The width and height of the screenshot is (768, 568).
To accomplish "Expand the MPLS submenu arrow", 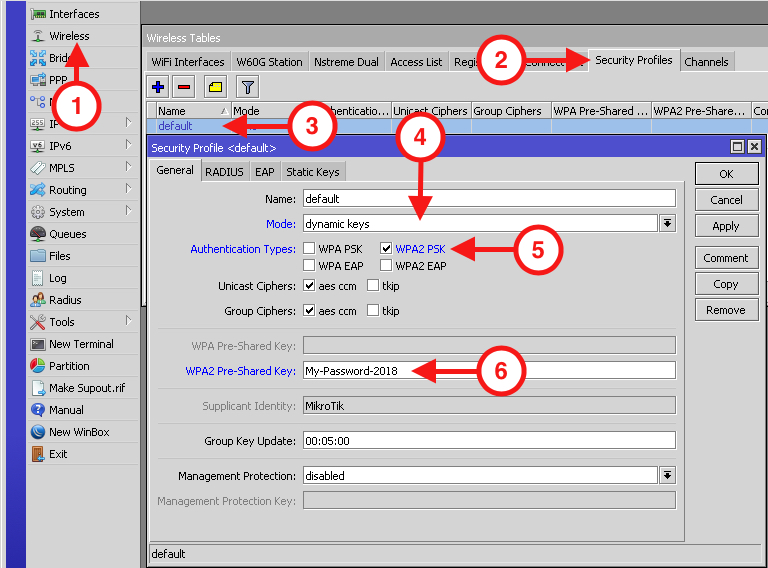I will [x=128, y=166].
